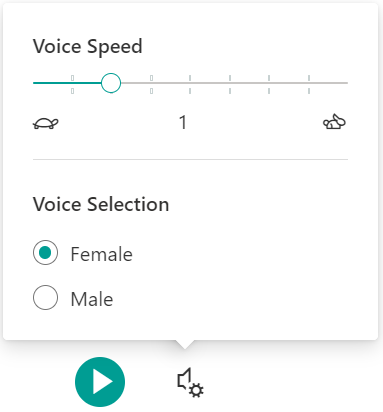Start reading aloud with the Play button

coord(100,382)
